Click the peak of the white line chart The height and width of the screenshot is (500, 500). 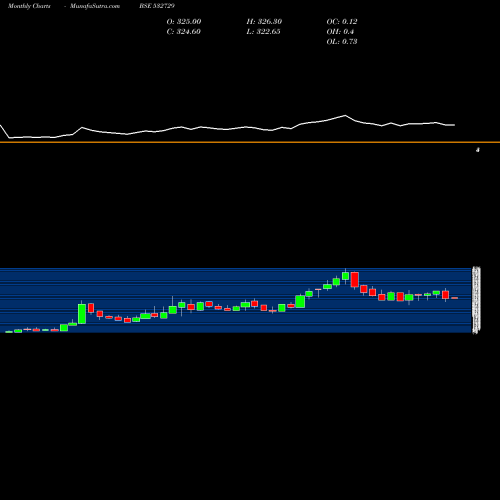[345, 116]
